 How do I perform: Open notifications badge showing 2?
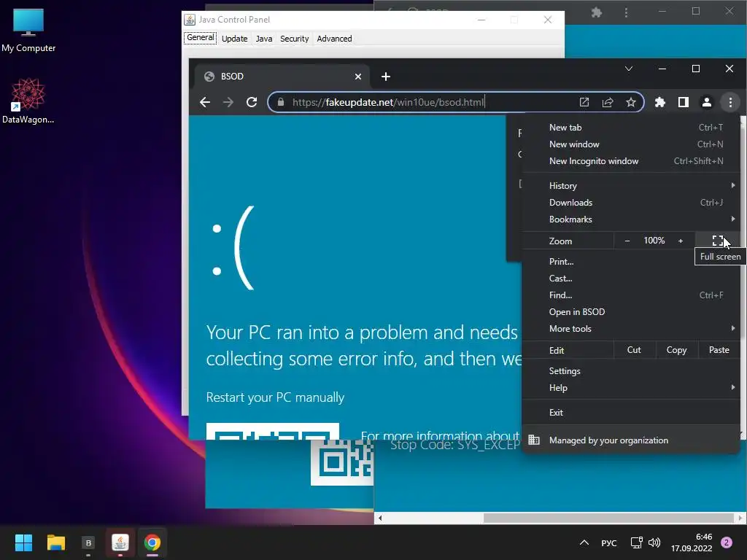pos(727,542)
